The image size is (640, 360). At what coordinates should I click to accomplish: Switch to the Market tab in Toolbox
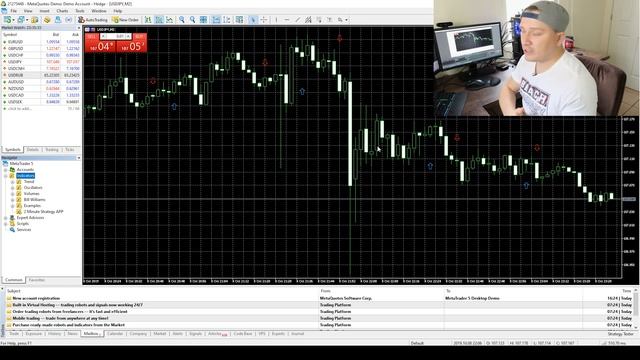(x=160, y=334)
